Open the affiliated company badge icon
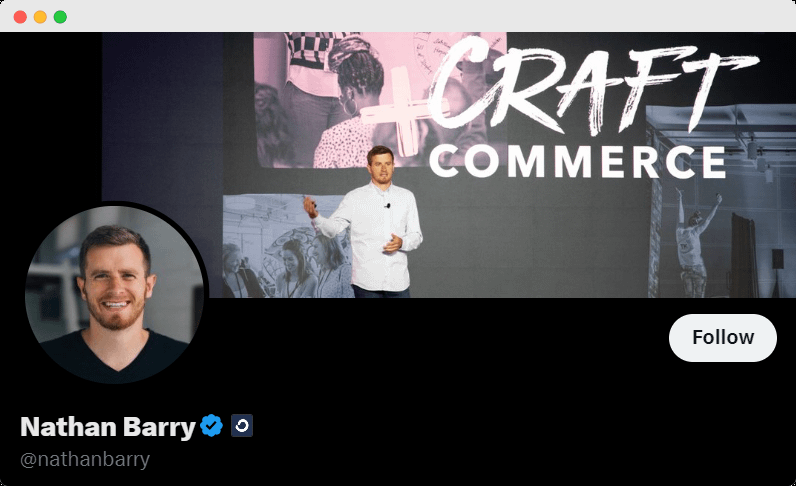This screenshot has width=796, height=486. 242,426
